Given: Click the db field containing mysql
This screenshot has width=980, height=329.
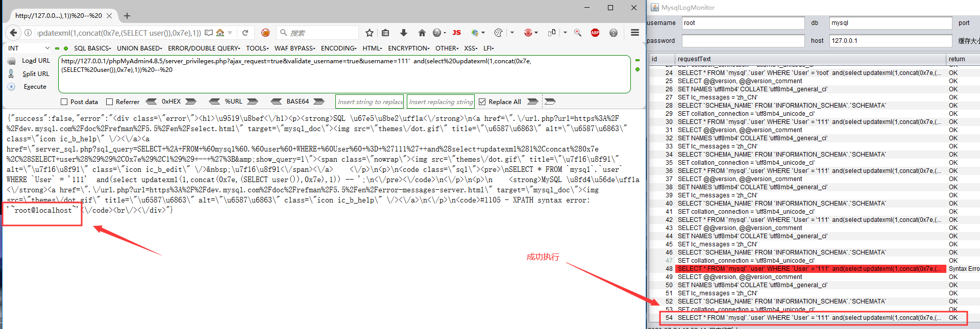Looking at the screenshot, I should (x=891, y=23).
